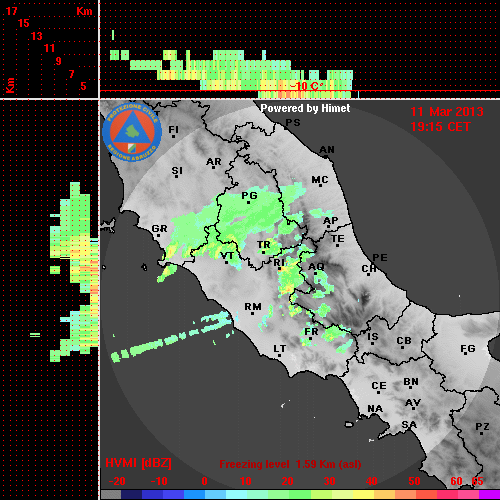Click the '13' altitude axis label
The height and width of the screenshot is (500, 500).
click(x=37, y=36)
